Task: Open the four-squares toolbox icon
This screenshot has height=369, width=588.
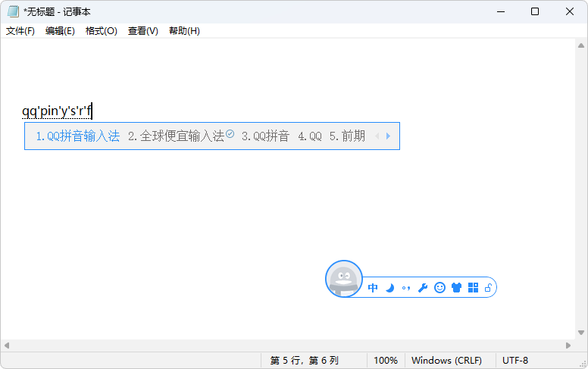Action: 474,288
